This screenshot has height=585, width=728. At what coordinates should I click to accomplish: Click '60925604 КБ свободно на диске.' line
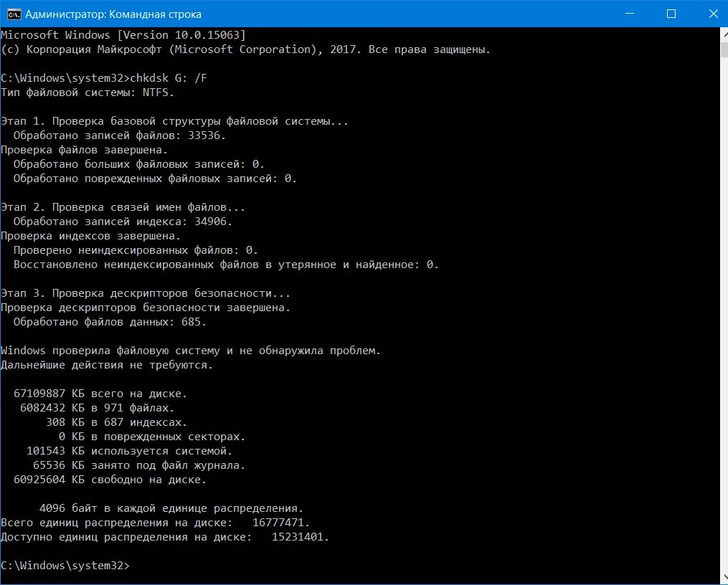coord(110,480)
